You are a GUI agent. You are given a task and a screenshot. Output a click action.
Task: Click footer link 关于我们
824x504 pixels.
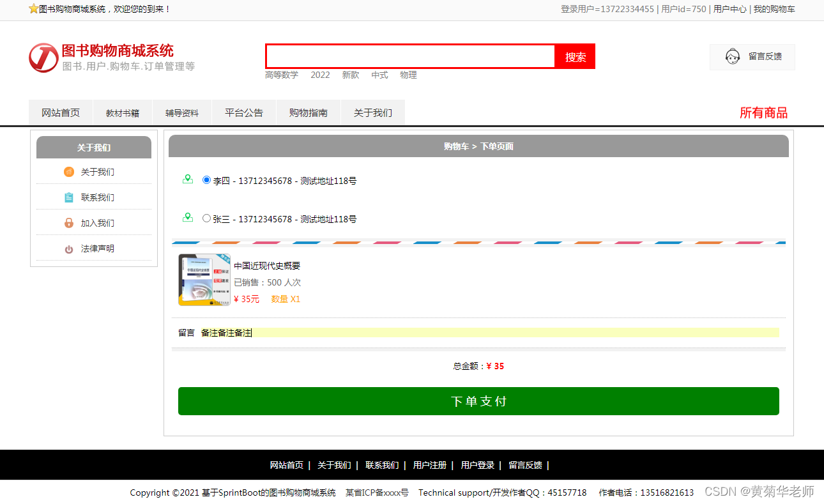334,465
